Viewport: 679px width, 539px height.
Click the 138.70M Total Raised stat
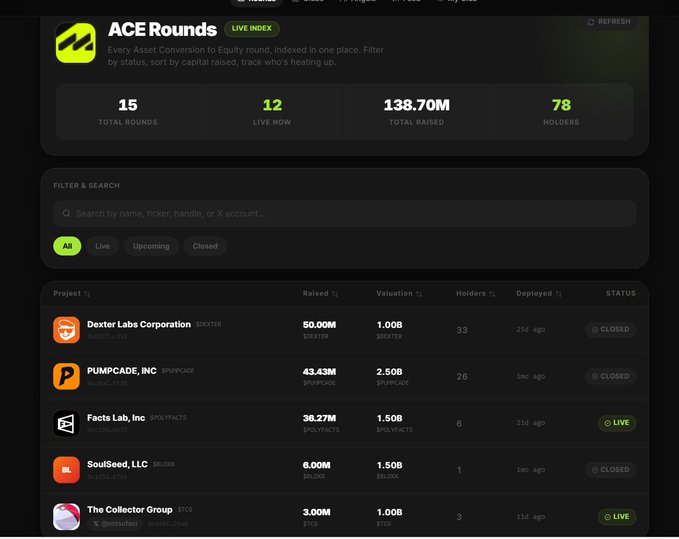[417, 111]
